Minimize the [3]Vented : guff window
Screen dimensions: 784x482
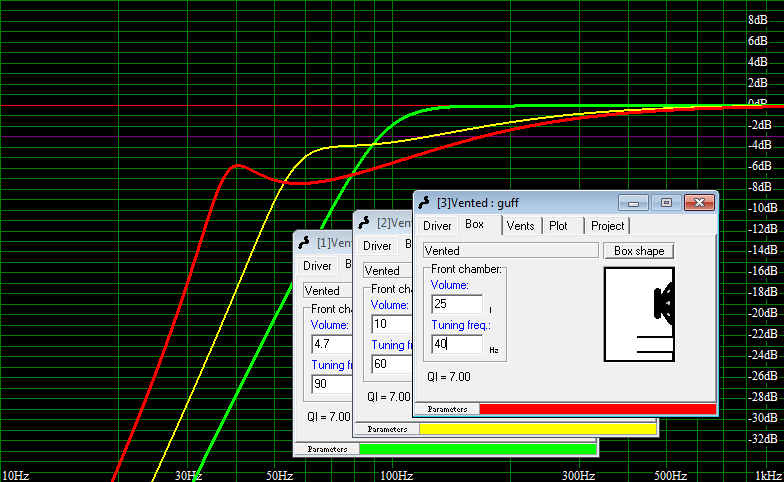click(x=633, y=202)
